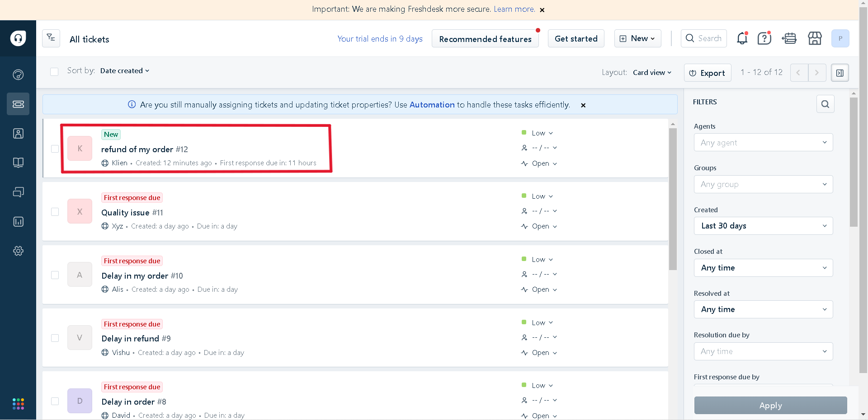
Task: Open the notifications bell
Action: click(742, 38)
